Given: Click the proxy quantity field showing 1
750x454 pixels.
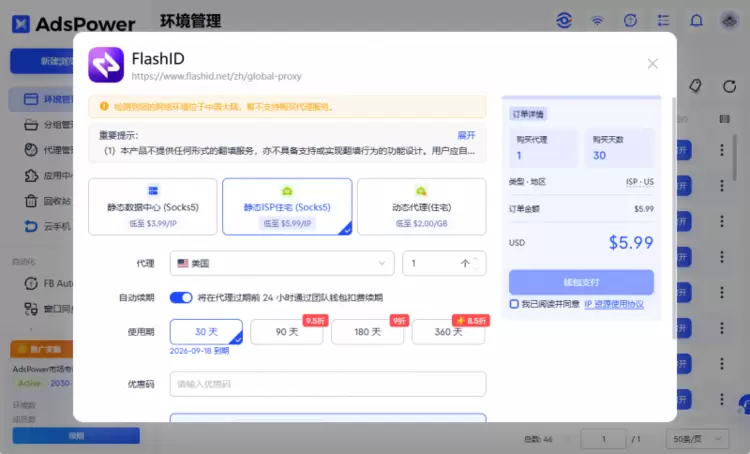Looking at the screenshot, I should (444, 263).
